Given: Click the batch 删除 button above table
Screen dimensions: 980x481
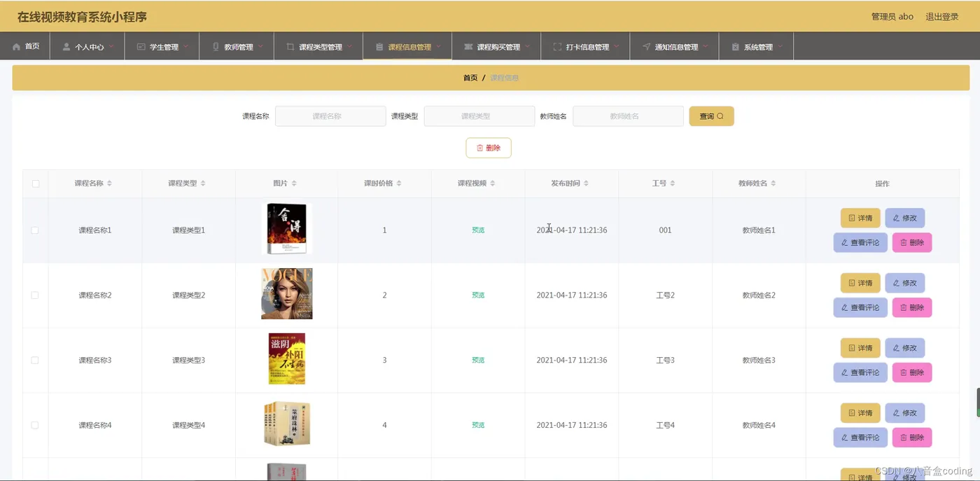Looking at the screenshot, I should (489, 148).
